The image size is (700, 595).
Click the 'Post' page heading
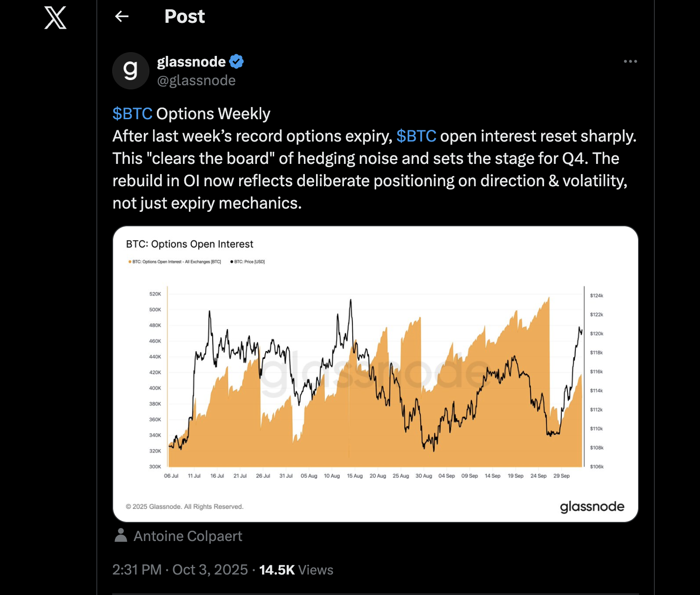click(184, 17)
